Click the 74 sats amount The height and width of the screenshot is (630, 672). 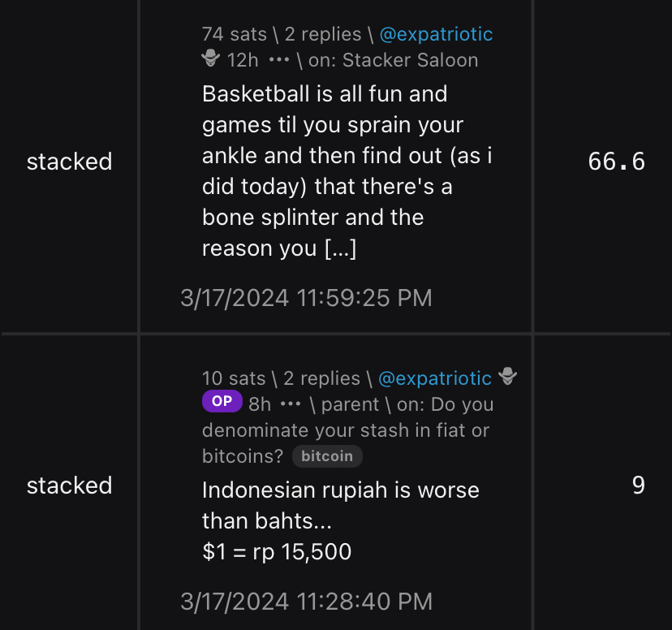(234, 34)
